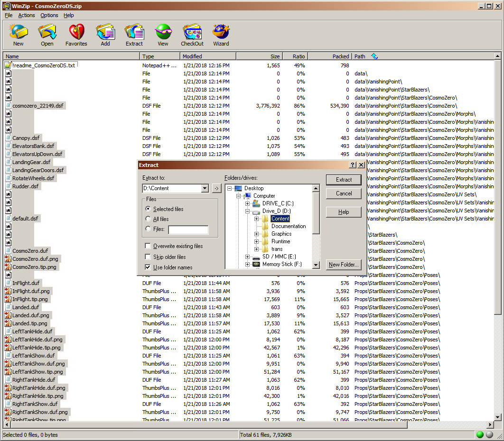This screenshot has height=441, width=504.
Task: Click the Memory Stick (F:) drive icon
Action: point(256,264)
